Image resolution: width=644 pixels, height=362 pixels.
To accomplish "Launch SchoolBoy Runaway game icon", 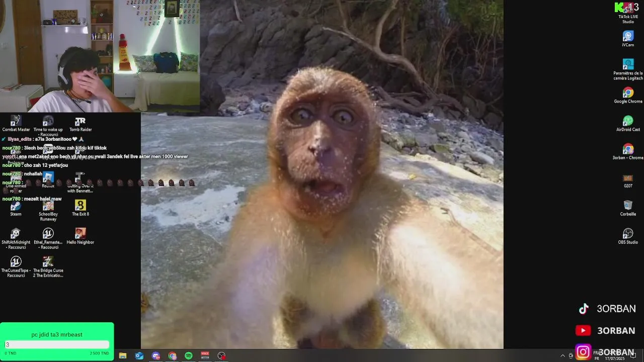I will (x=48, y=211).
